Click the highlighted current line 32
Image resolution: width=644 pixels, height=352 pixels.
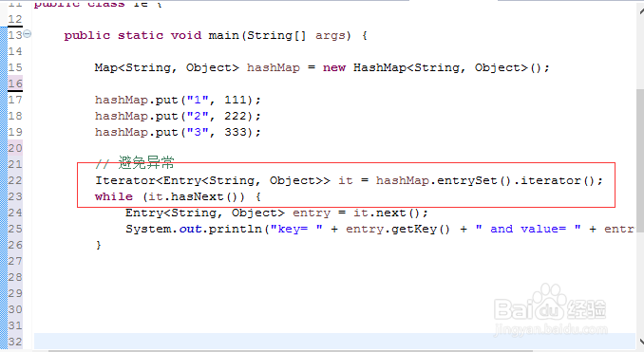[x=334, y=342]
